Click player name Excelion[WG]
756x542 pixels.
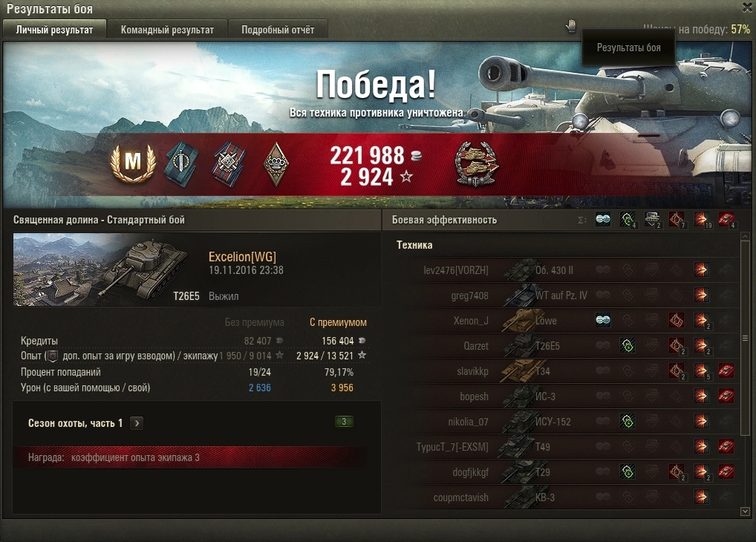click(242, 257)
